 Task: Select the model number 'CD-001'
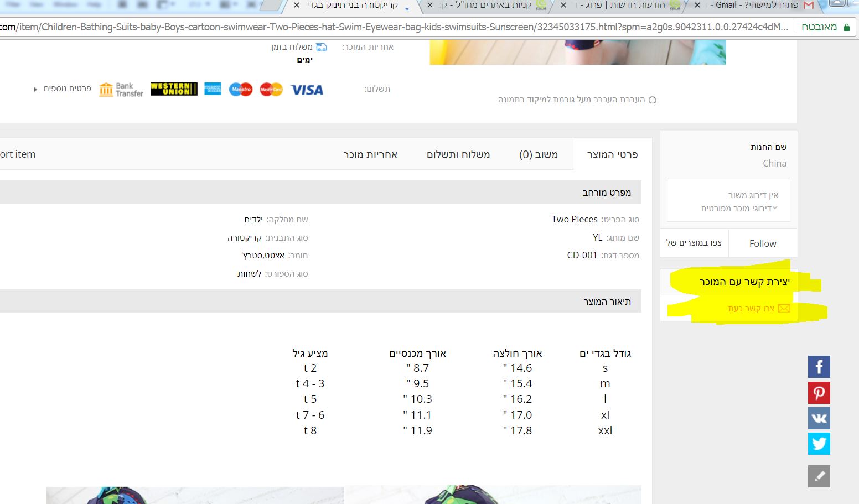(x=582, y=256)
